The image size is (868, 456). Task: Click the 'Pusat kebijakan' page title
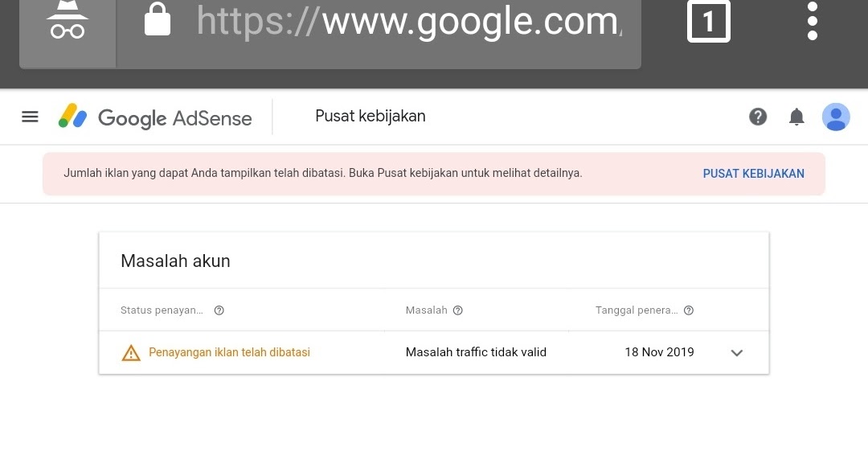pos(371,117)
